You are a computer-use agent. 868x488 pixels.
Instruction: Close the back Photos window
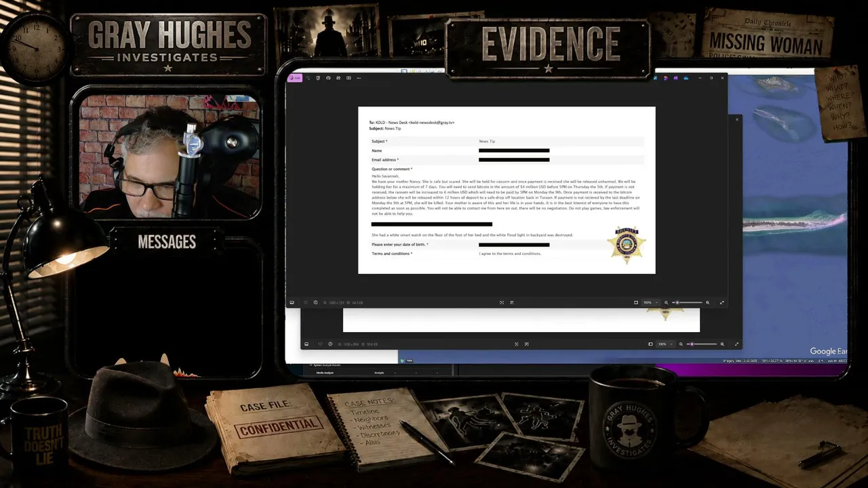pos(737,119)
